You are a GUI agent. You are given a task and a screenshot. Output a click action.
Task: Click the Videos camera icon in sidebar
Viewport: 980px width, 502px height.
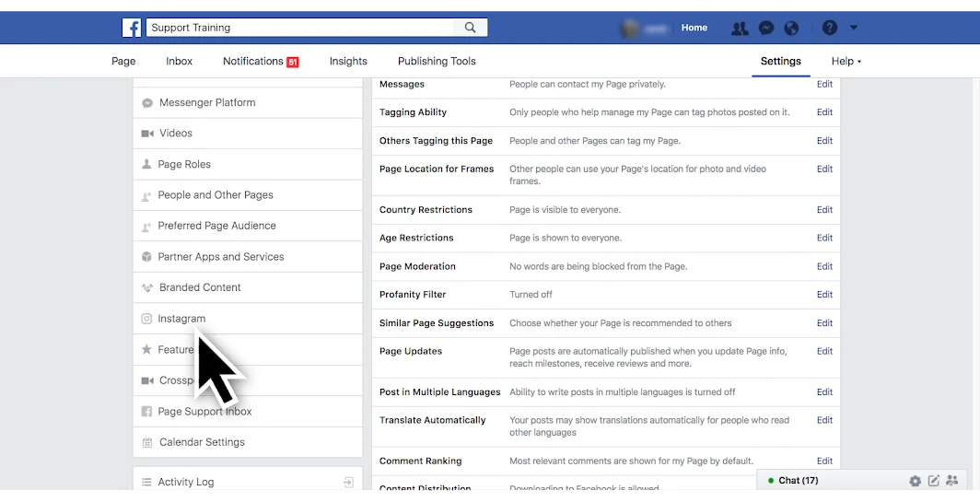[147, 134]
